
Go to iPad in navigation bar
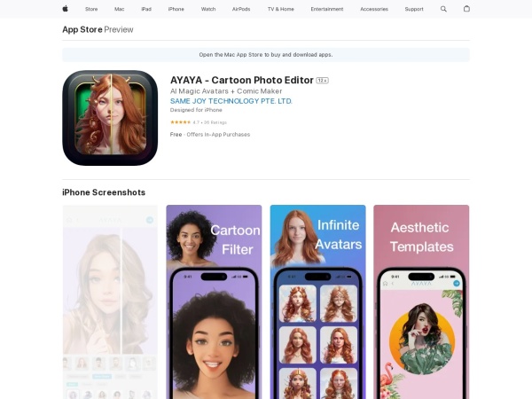click(146, 9)
